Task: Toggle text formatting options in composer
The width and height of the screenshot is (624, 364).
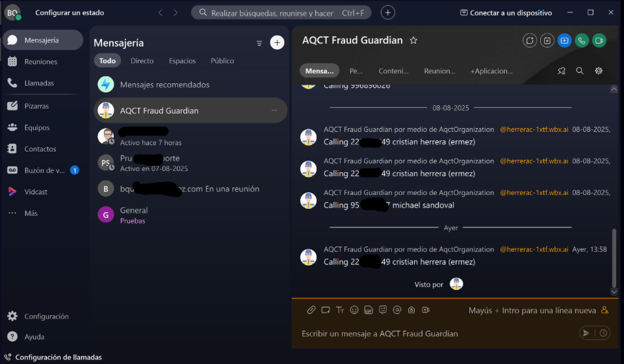Action: (x=340, y=310)
